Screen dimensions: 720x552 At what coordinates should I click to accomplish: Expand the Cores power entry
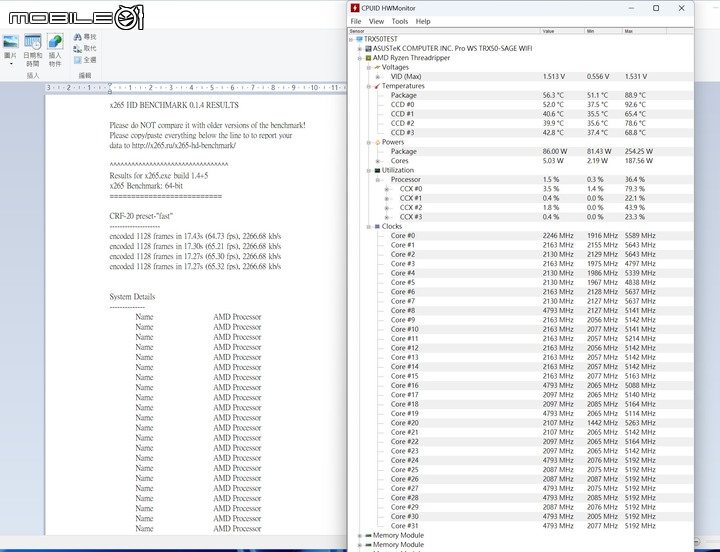pyautogui.click(x=377, y=161)
